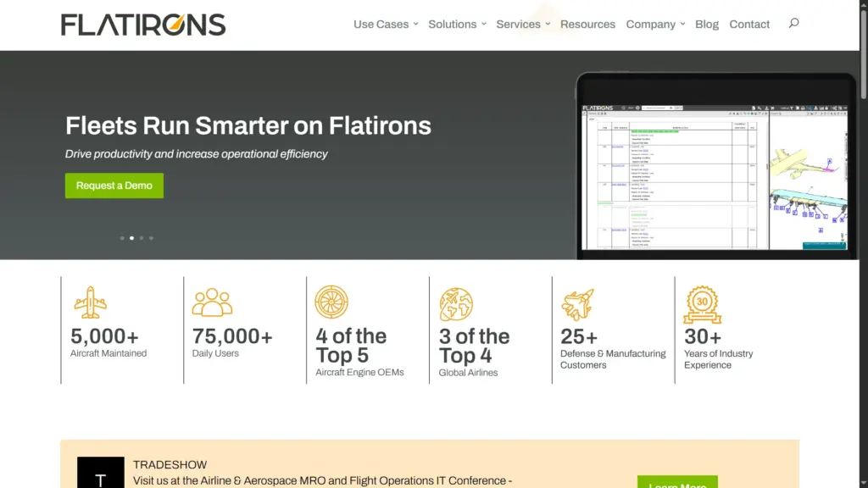Viewport: 868px width, 488px height.
Task: Open the Services dropdown menu
Action: pyautogui.click(x=523, y=25)
